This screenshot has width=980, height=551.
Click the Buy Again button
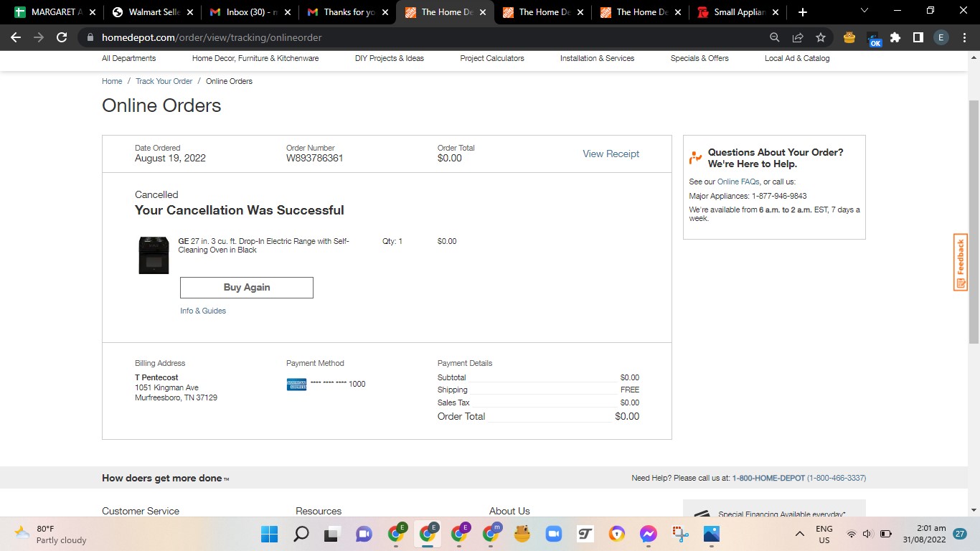(x=247, y=287)
